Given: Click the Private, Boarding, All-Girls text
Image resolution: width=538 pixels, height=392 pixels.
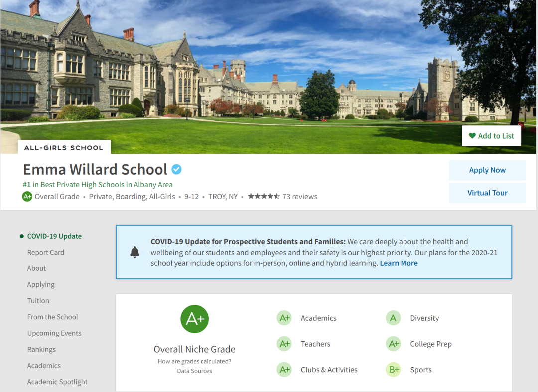Looking at the screenshot, I should click(x=132, y=197).
